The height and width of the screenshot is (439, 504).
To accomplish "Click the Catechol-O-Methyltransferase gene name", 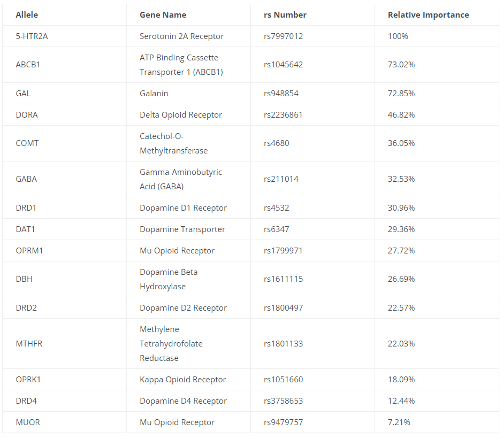I will 173,143.
